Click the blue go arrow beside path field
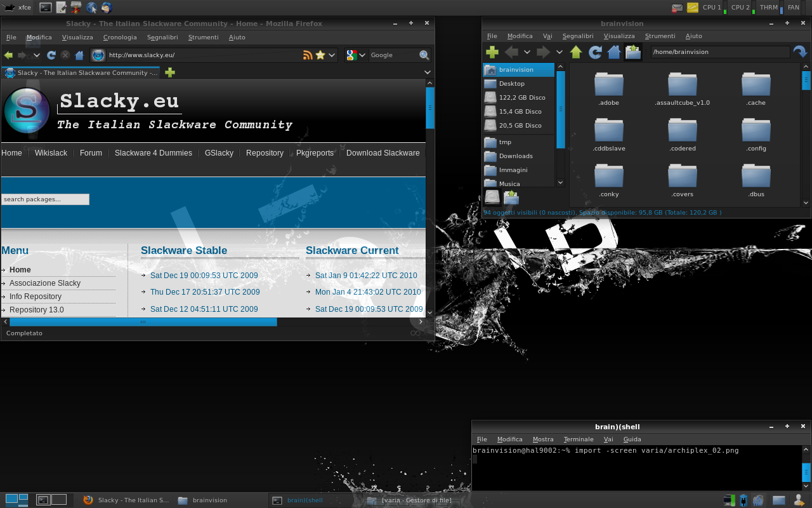Viewport: 812px width, 508px height. coord(801,52)
